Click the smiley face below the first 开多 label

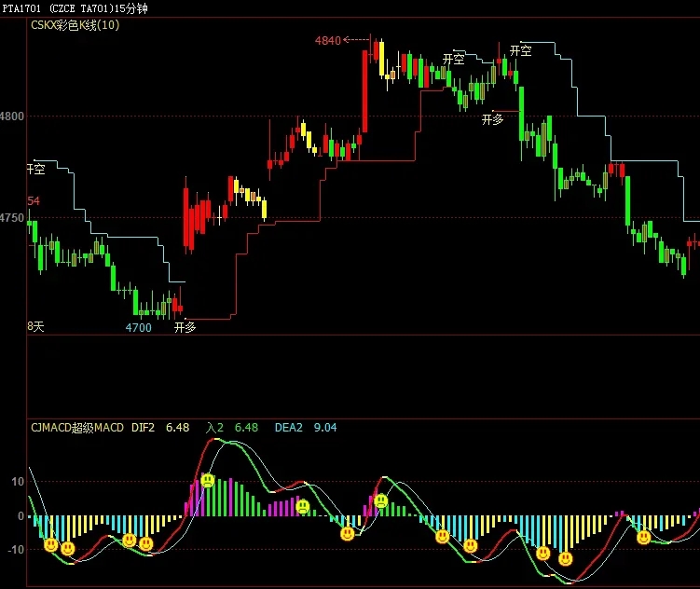pyautogui.click(x=146, y=543)
